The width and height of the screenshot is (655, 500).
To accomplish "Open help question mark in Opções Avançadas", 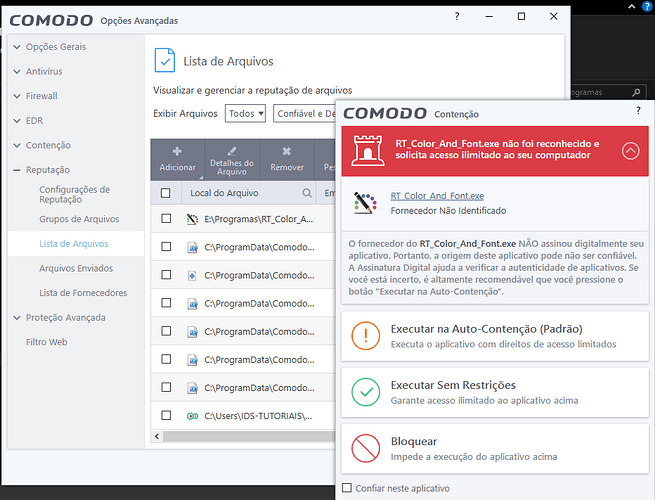I will 457,16.
